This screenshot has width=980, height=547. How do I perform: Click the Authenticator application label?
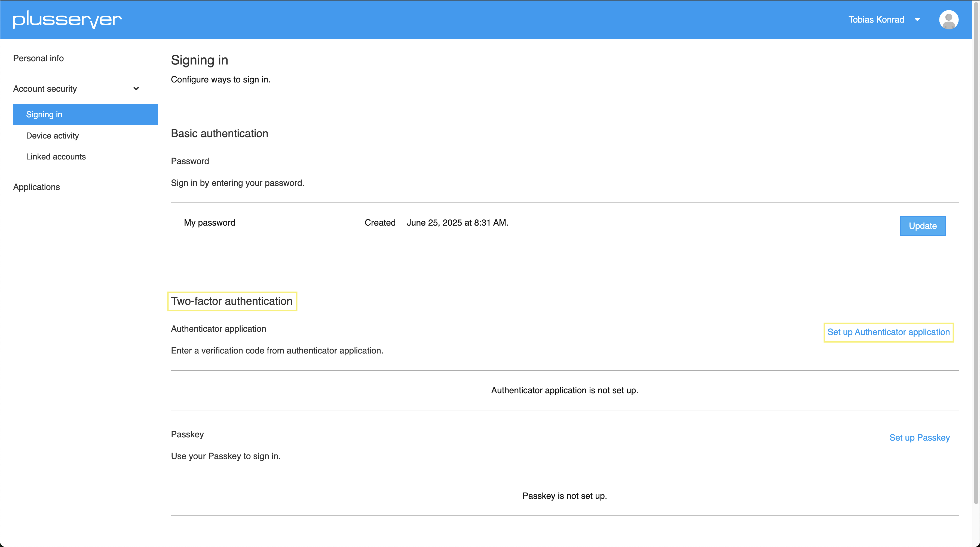pos(218,329)
